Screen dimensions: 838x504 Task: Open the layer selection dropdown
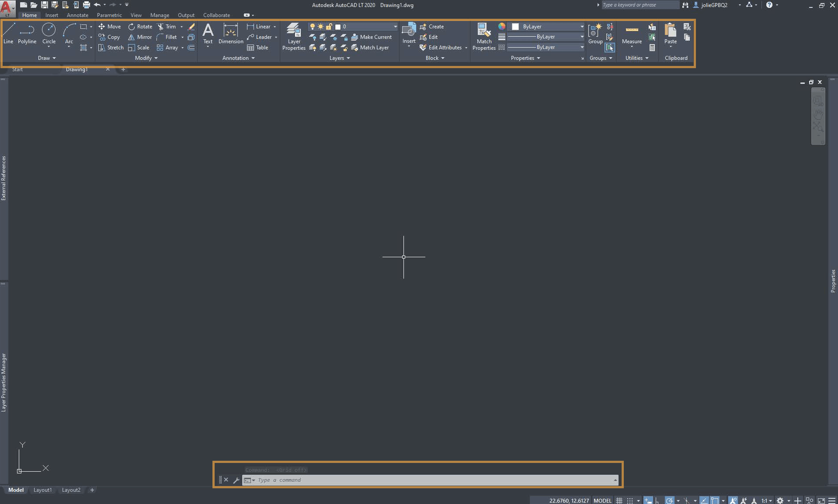point(395,27)
